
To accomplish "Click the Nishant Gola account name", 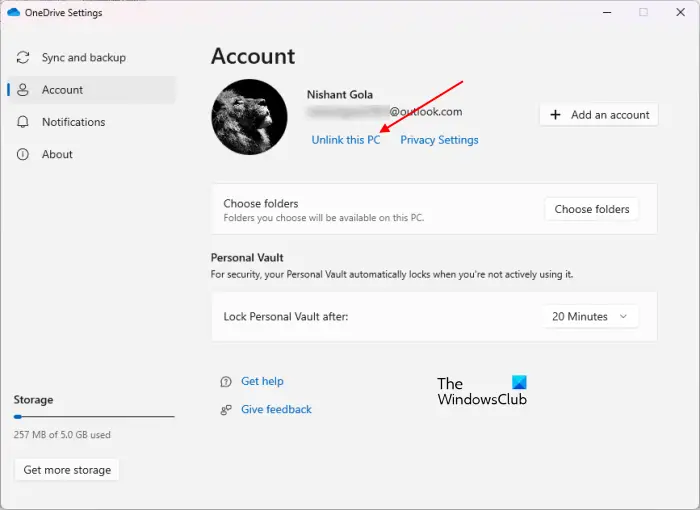I will (340, 95).
